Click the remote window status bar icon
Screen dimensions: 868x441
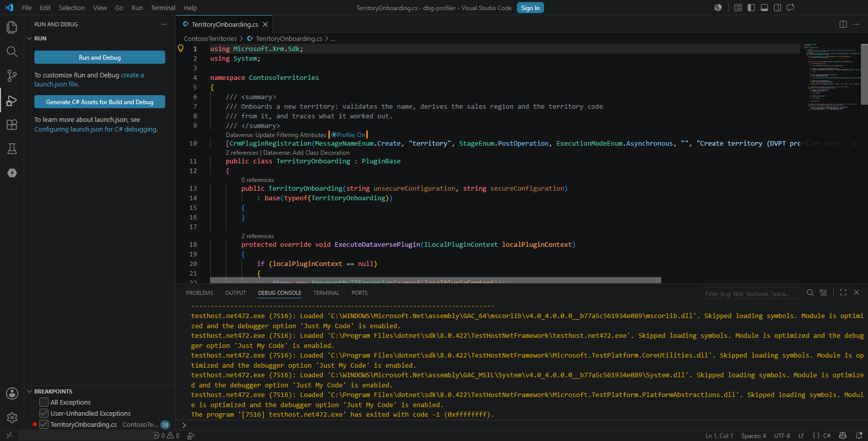point(9,435)
